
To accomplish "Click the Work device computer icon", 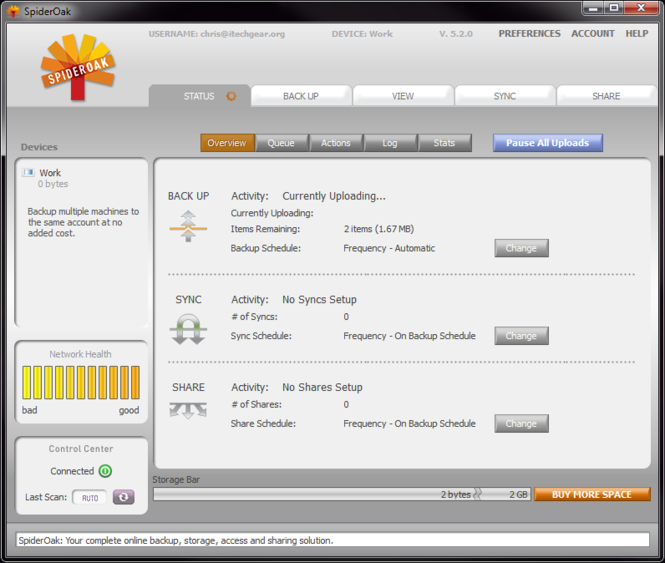I will [x=28, y=172].
